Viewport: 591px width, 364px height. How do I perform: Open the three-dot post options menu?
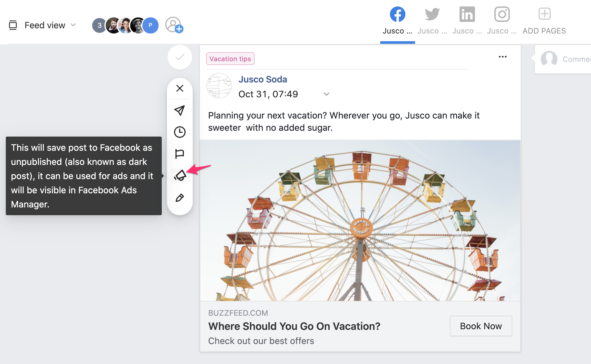click(x=502, y=57)
